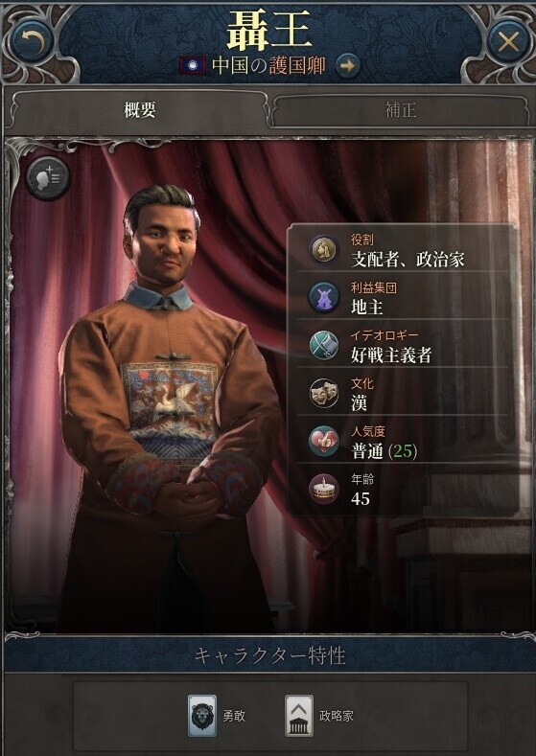This screenshot has height=756, width=536.
Task: Switch to the 概要 tab
Action: [x=139, y=110]
